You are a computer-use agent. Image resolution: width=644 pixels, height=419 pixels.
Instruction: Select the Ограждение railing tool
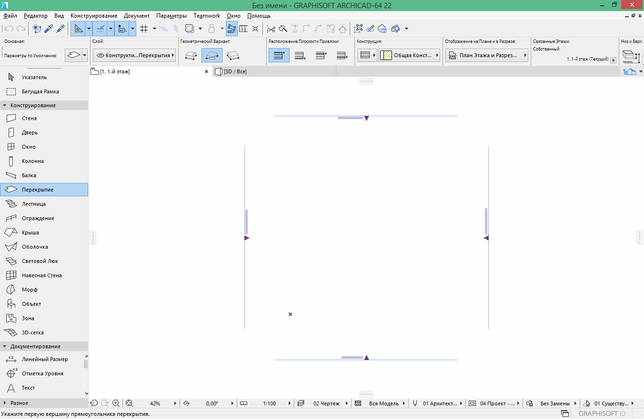[44, 218]
